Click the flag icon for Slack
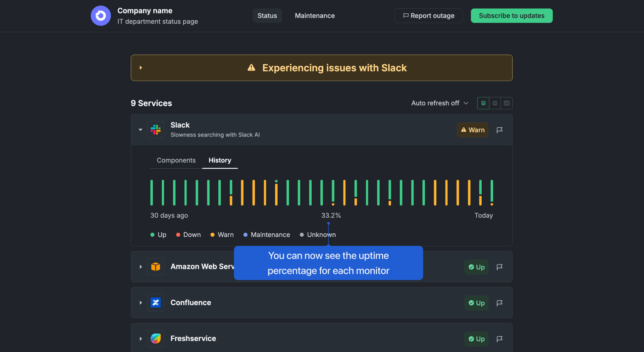The width and height of the screenshot is (644, 352). tap(499, 130)
